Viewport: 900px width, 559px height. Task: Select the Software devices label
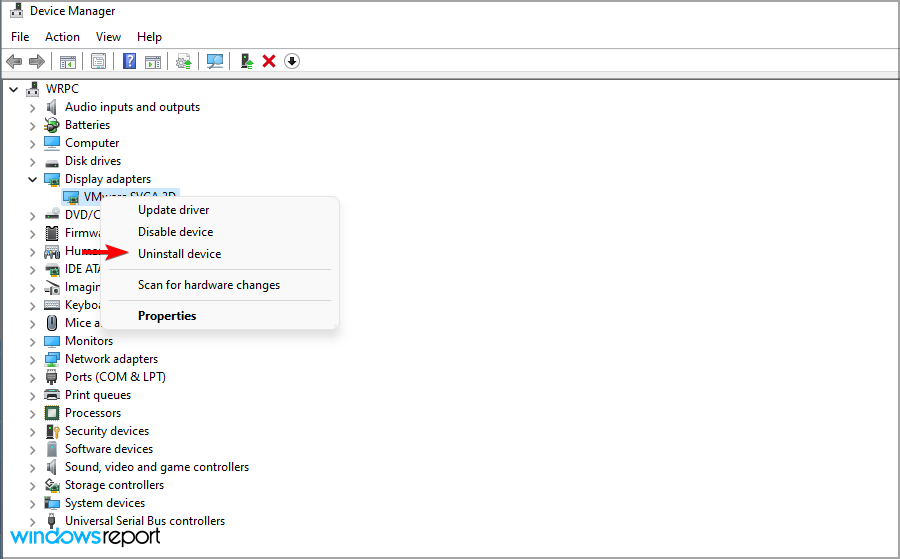(109, 449)
